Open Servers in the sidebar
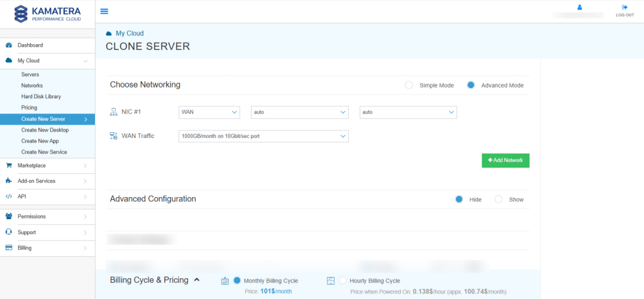644x299 pixels. (30, 75)
